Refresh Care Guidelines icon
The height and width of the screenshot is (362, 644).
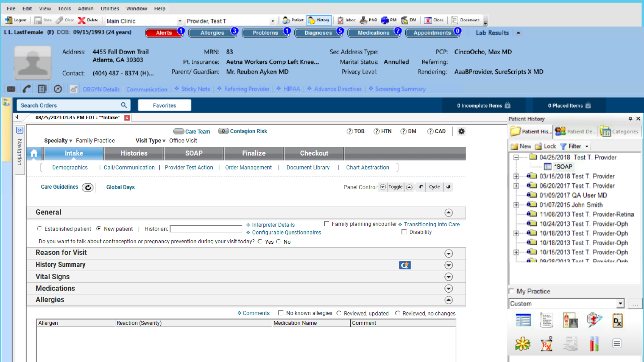tap(88, 188)
